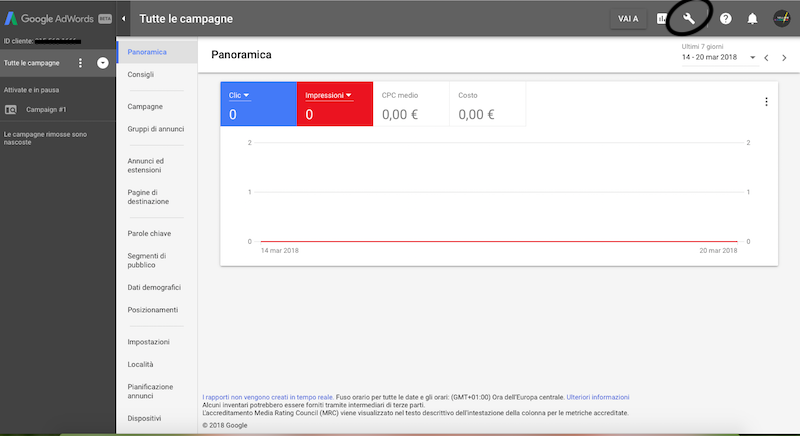Open three-dot menu beside Tutte le campagne
The width and height of the screenshot is (800, 436).
[80, 63]
